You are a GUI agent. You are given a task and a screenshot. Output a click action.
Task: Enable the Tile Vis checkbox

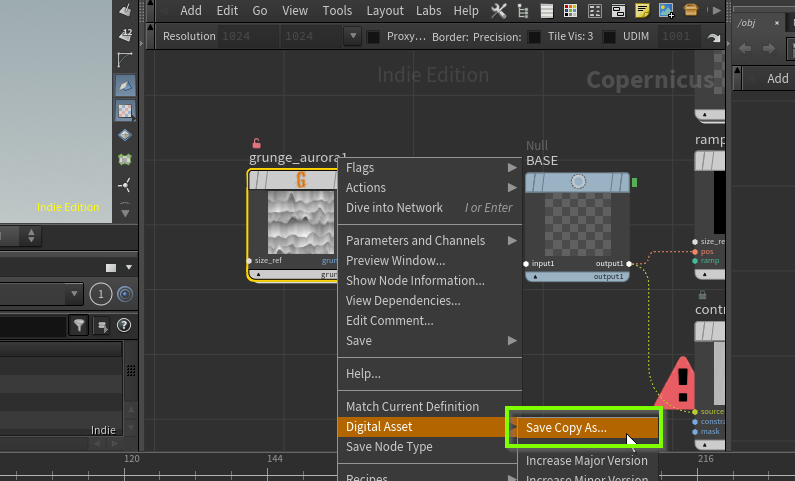coord(533,37)
